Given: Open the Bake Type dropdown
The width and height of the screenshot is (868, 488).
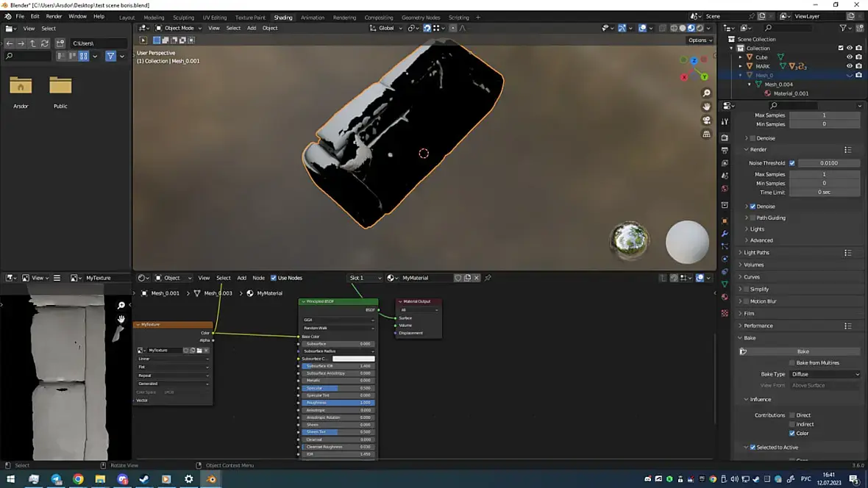Looking at the screenshot, I should point(825,374).
